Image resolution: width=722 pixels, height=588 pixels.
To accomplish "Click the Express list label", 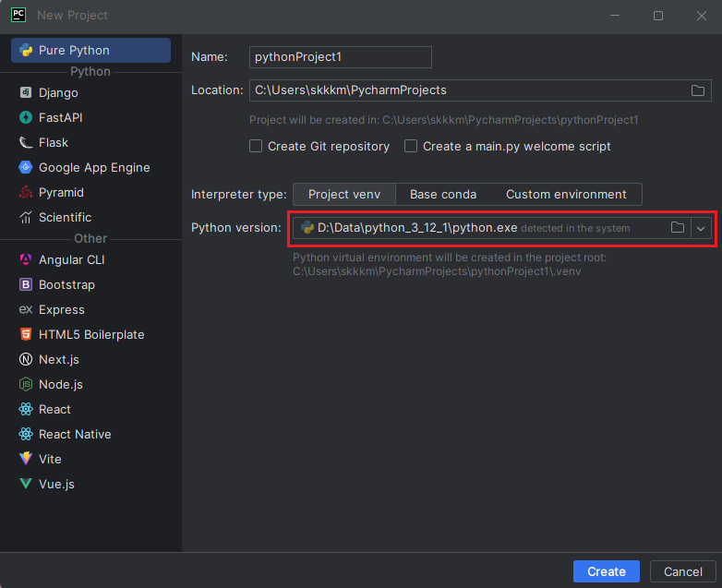I will click(x=62, y=310).
